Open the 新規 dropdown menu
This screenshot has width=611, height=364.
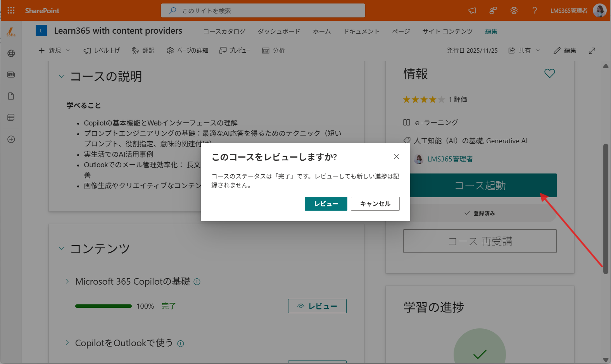pos(54,50)
